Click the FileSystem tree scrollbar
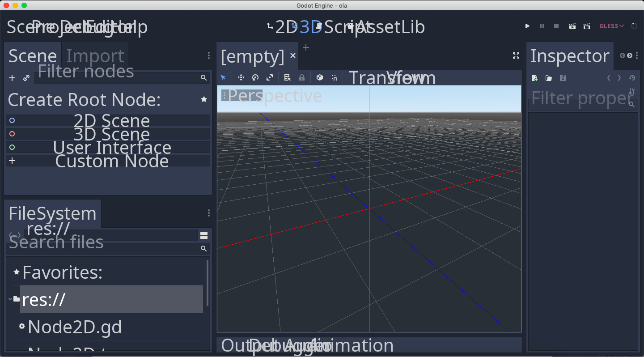 click(208, 283)
